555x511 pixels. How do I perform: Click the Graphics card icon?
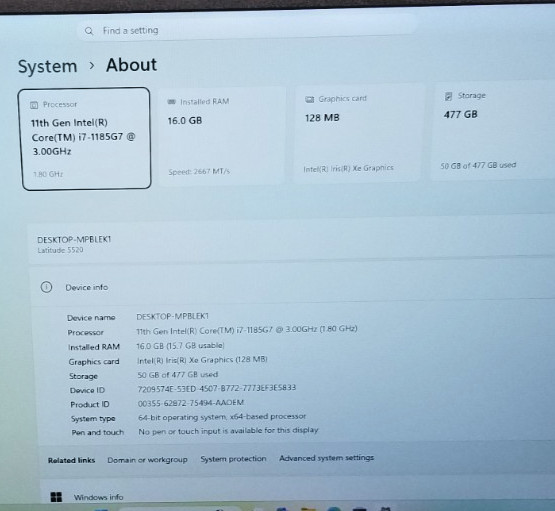pyautogui.click(x=309, y=99)
